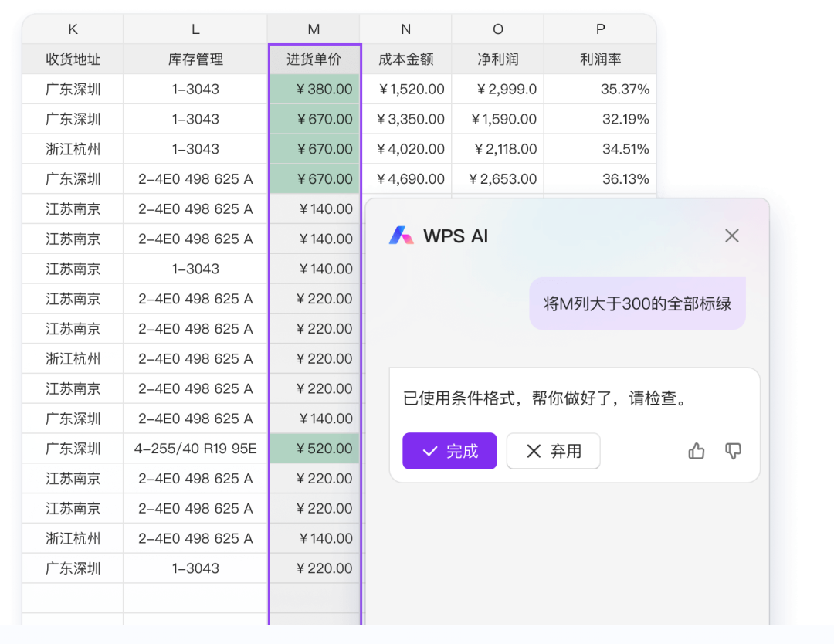Click the WPS AI logo icon
The height and width of the screenshot is (644, 834).
(x=402, y=236)
